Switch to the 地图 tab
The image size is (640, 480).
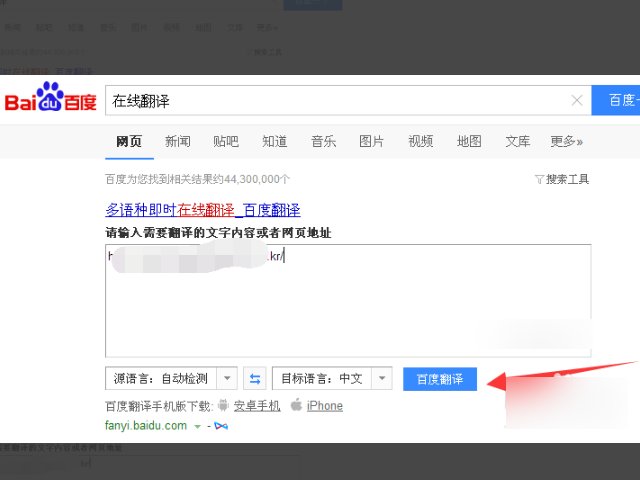[x=469, y=142]
